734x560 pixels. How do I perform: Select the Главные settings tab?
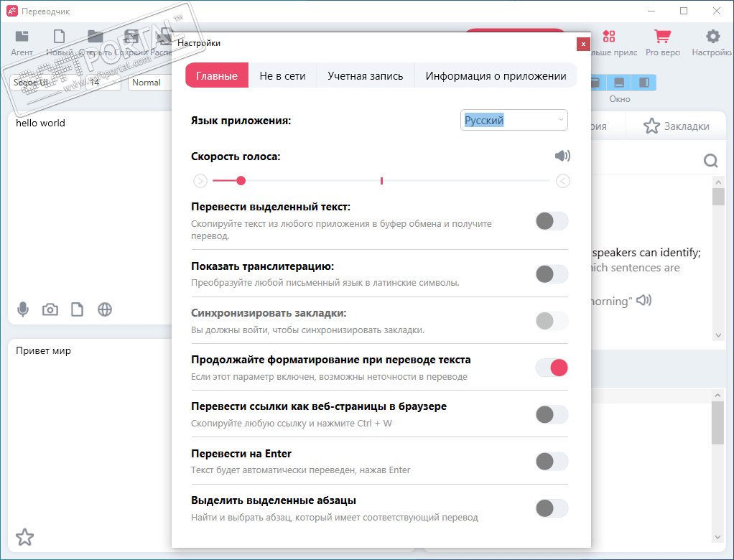[x=217, y=76]
